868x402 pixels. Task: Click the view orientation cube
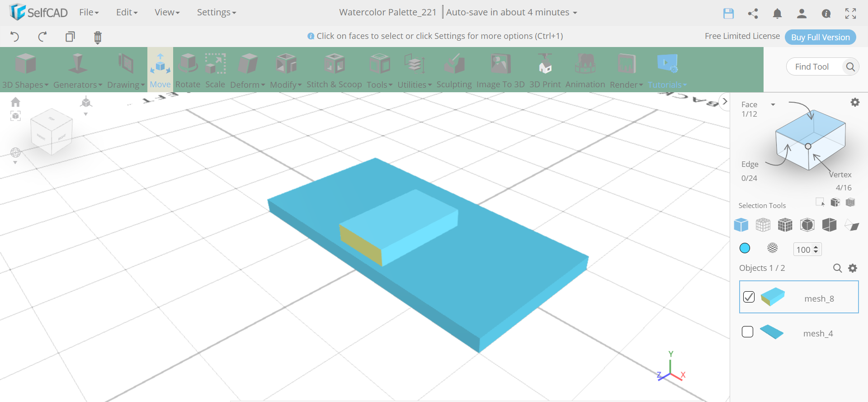click(52, 132)
